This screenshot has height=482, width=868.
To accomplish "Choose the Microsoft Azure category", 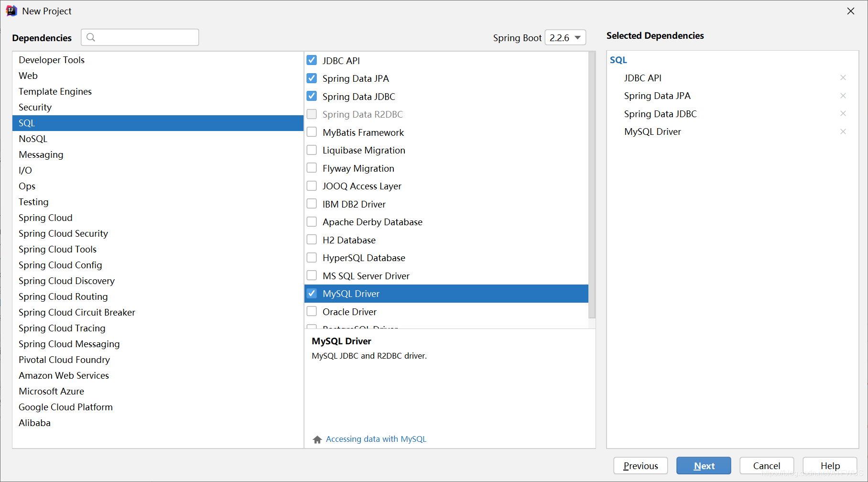I will click(158, 391).
